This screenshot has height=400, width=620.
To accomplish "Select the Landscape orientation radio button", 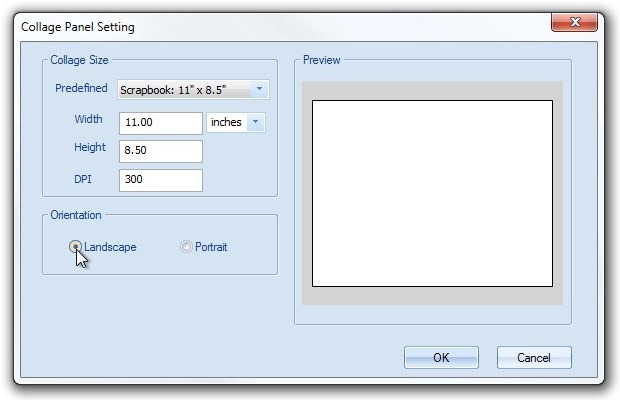I will point(75,247).
